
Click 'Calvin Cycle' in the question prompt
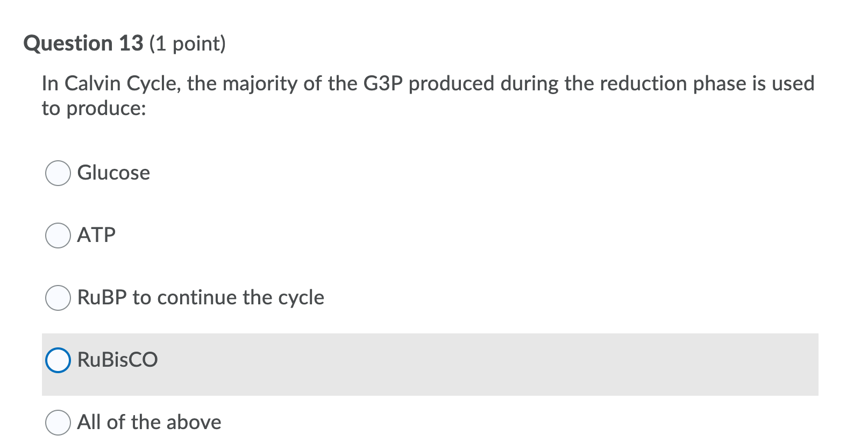tap(121, 84)
